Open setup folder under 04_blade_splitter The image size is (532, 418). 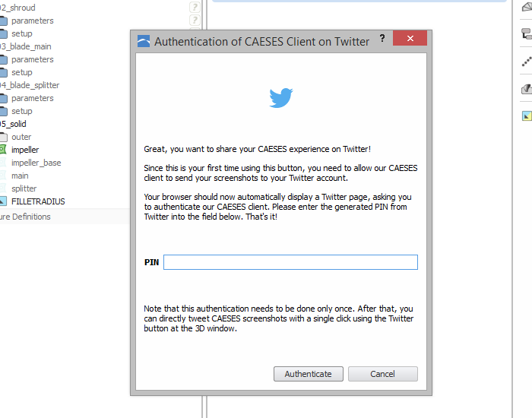point(22,111)
